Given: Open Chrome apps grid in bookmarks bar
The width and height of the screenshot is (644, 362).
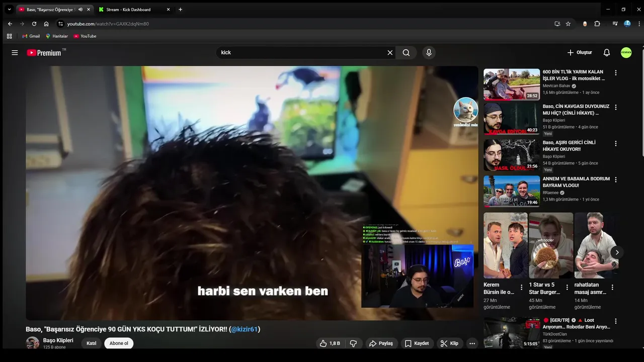Looking at the screenshot, I should tap(9, 36).
